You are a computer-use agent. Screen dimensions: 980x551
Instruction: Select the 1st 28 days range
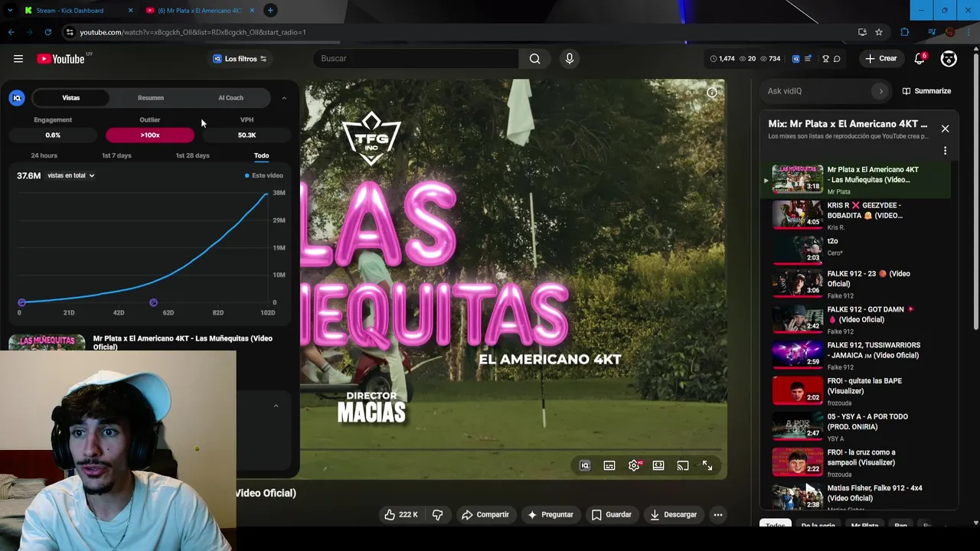point(192,155)
